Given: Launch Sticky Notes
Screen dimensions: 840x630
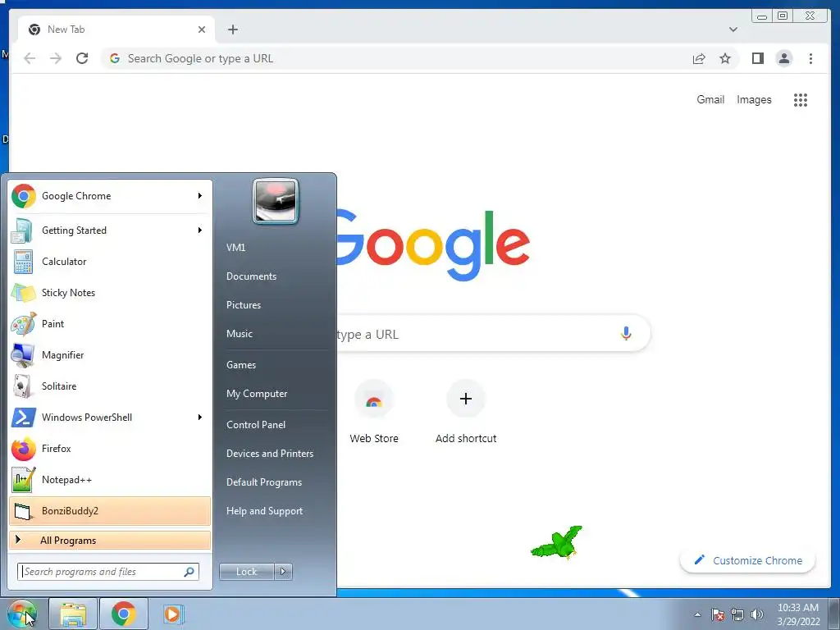Looking at the screenshot, I should (x=110, y=293).
